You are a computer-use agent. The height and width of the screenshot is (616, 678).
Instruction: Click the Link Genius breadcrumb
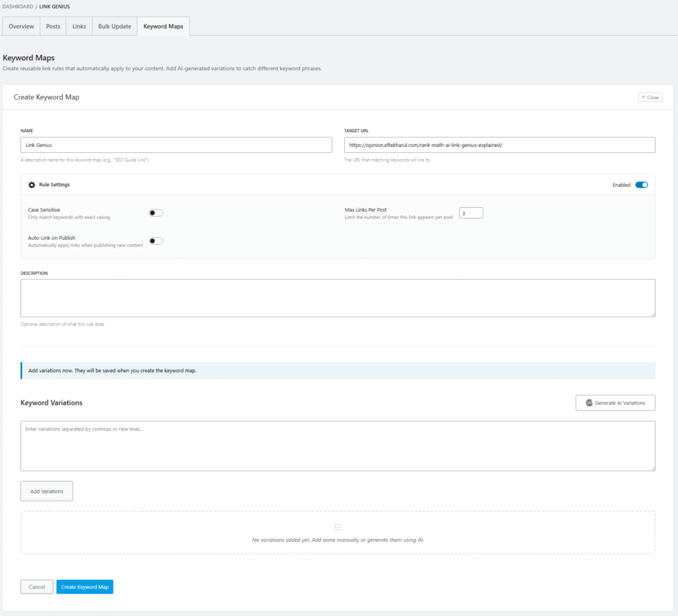(54, 7)
